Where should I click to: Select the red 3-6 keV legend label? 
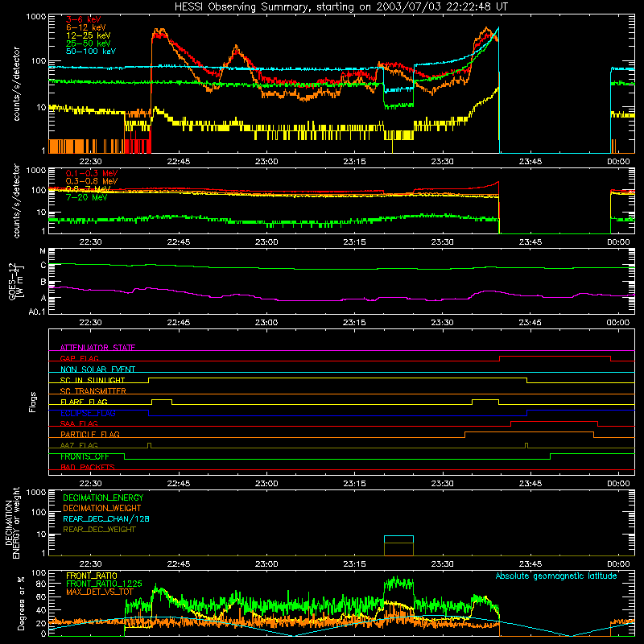coord(84,19)
